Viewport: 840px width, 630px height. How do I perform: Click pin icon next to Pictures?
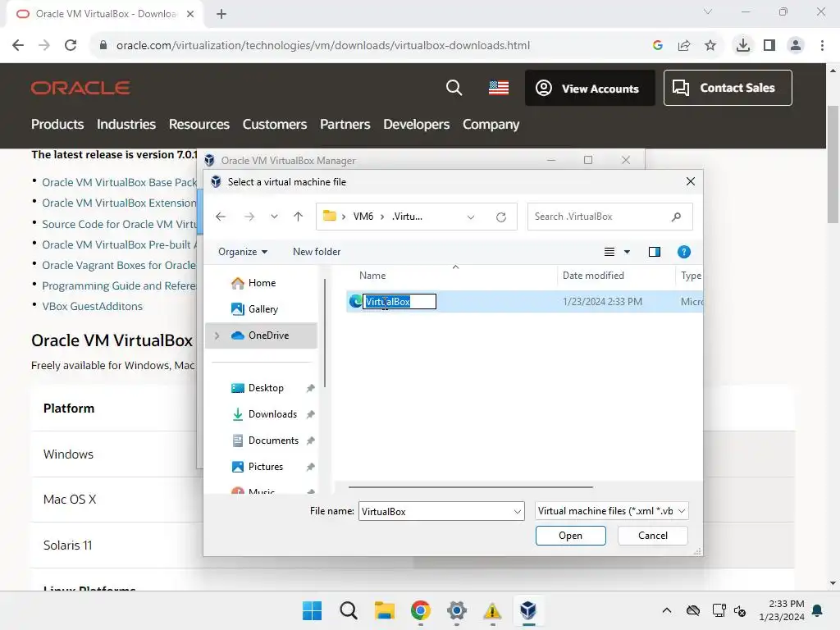[310, 467]
